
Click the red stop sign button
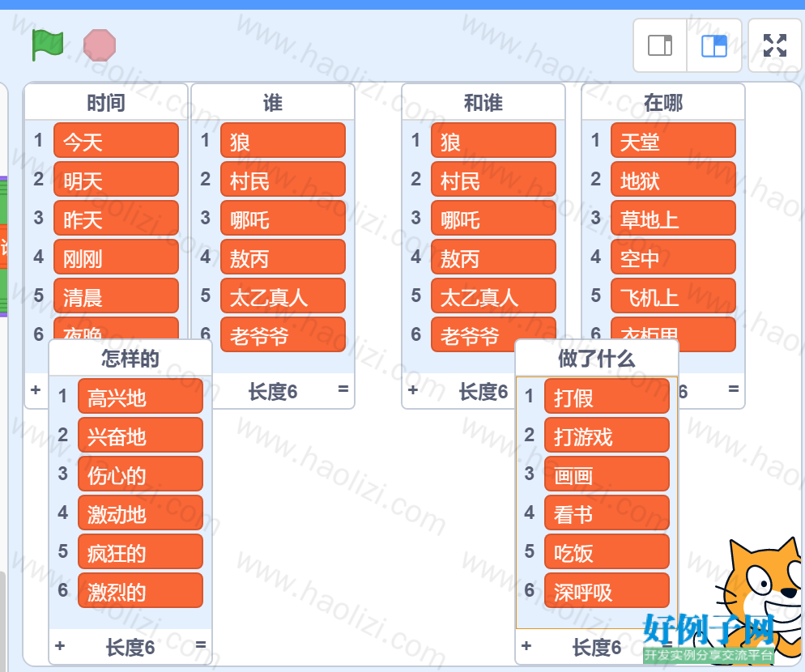pos(100,45)
